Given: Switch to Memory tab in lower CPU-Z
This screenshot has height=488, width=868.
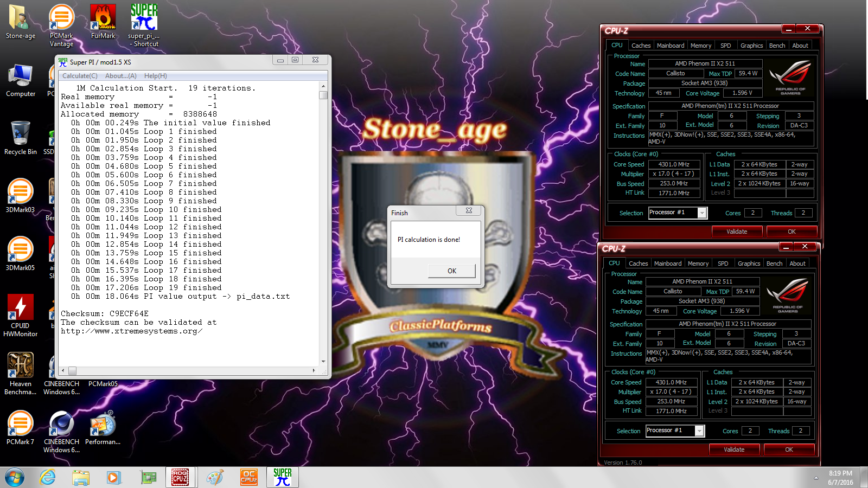Looking at the screenshot, I should [698, 264].
